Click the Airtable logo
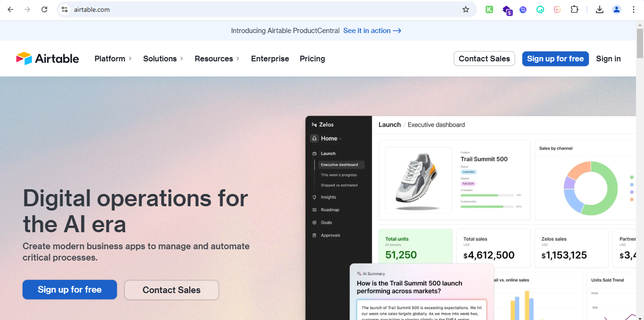 (x=47, y=58)
